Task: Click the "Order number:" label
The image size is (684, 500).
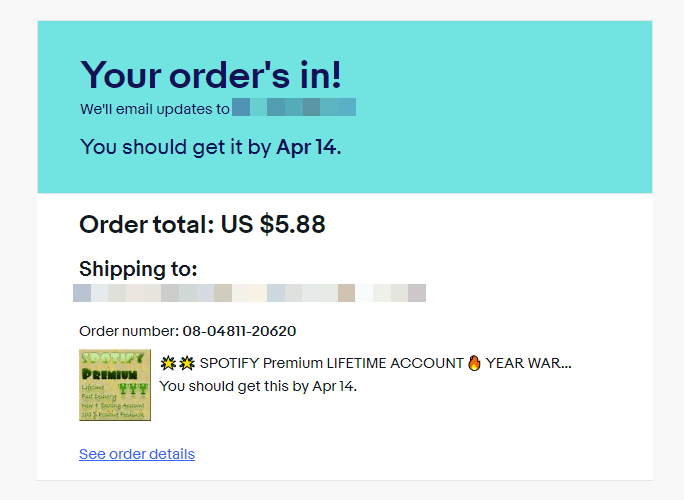Action: tap(129, 331)
